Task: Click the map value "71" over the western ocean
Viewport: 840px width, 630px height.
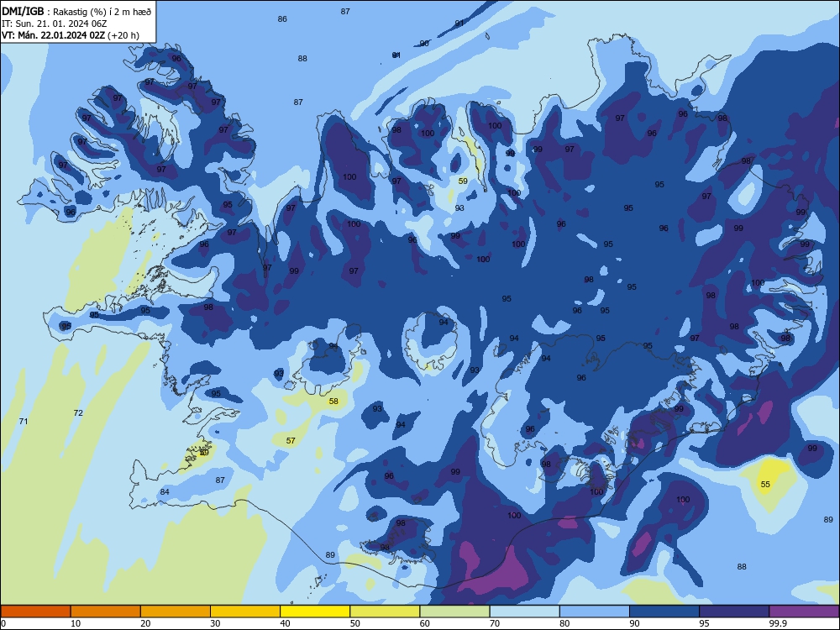Action: (x=23, y=421)
